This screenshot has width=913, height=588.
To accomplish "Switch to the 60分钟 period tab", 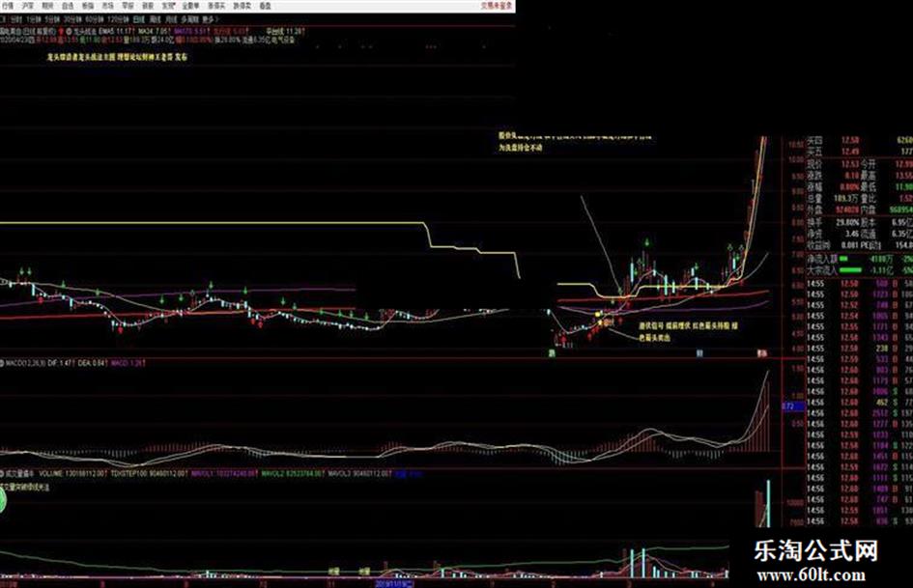I will pos(95,19).
